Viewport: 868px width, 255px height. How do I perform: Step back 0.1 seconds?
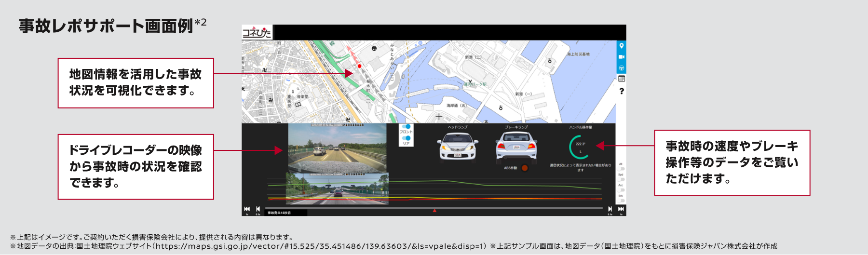coord(258,209)
